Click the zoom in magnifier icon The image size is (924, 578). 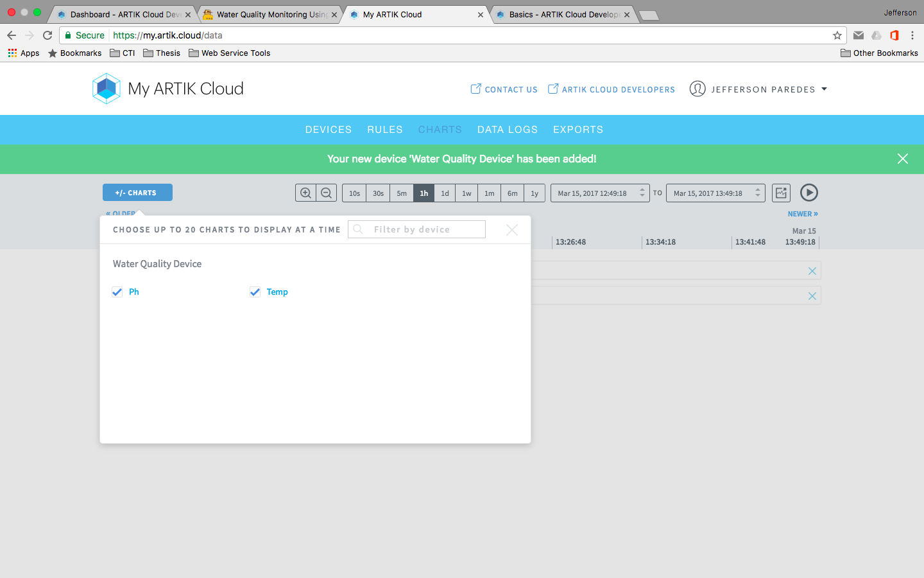[305, 193]
